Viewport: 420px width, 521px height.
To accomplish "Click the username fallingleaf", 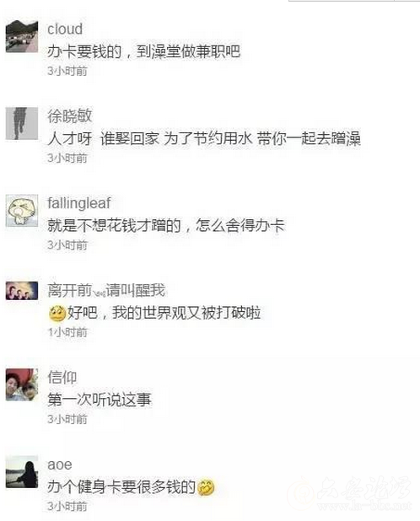I will pos(79,203).
